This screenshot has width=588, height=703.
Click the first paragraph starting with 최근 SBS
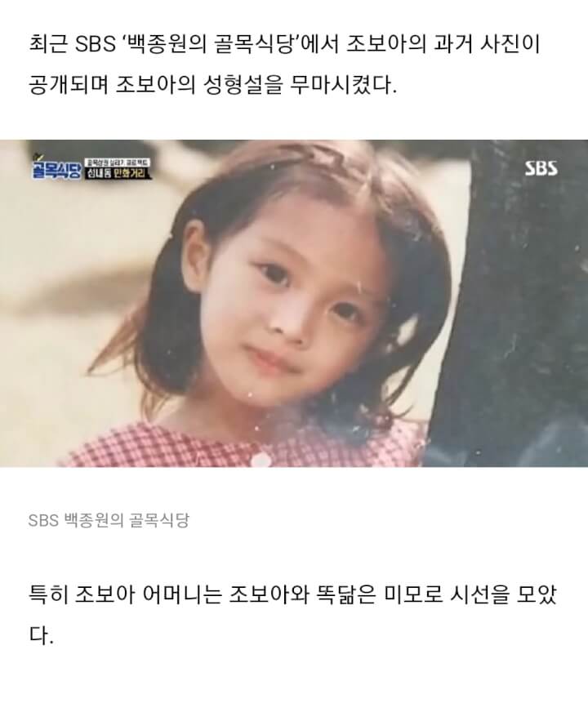[x=284, y=65]
